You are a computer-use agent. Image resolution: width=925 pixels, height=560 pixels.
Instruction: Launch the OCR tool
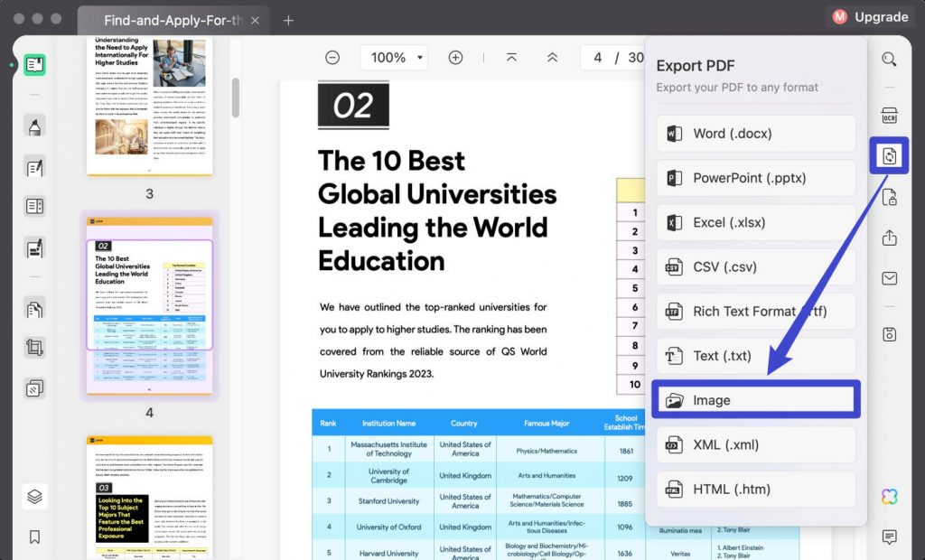tap(889, 115)
